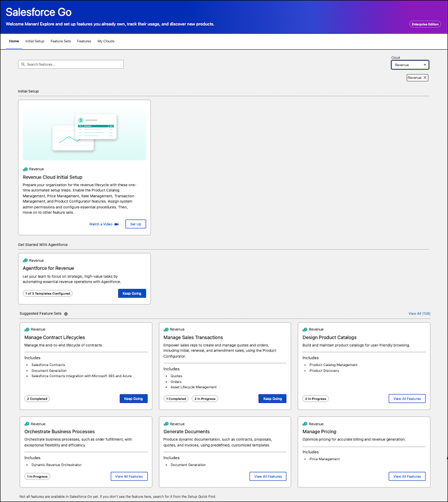Click the Agentforce for Revenue title

[48, 268]
